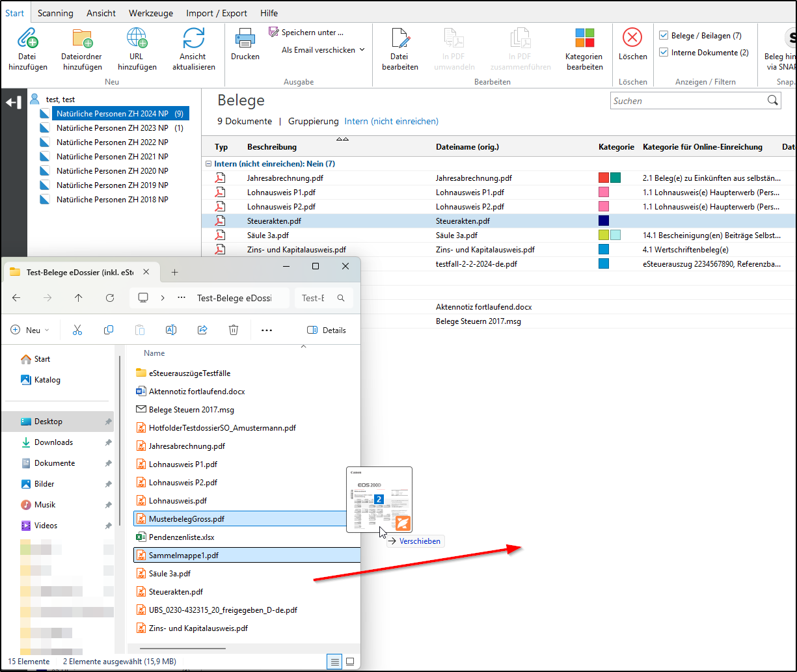Screen dimensions: 797x672
Task: Open the Ansicht tab
Action: [101, 13]
